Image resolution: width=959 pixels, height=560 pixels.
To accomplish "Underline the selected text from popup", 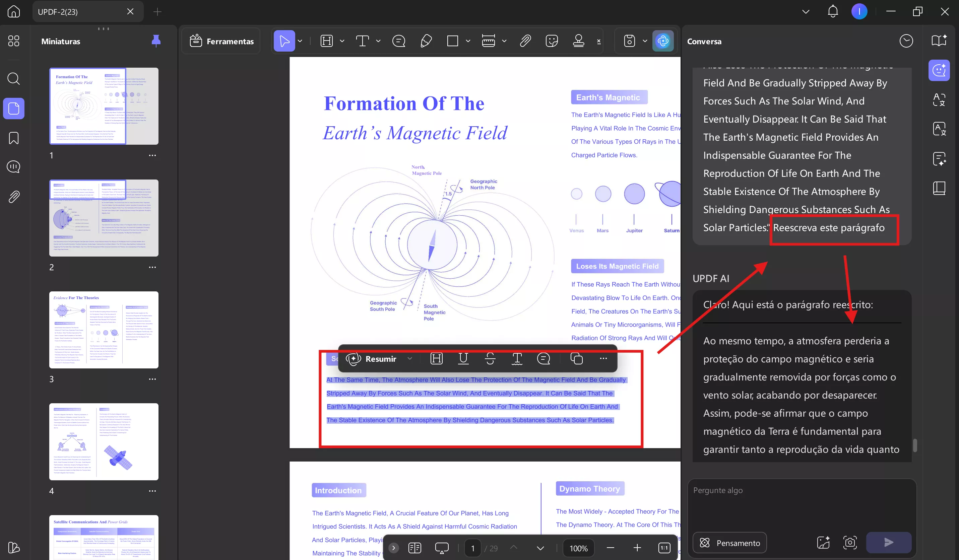I will [x=463, y=358].
